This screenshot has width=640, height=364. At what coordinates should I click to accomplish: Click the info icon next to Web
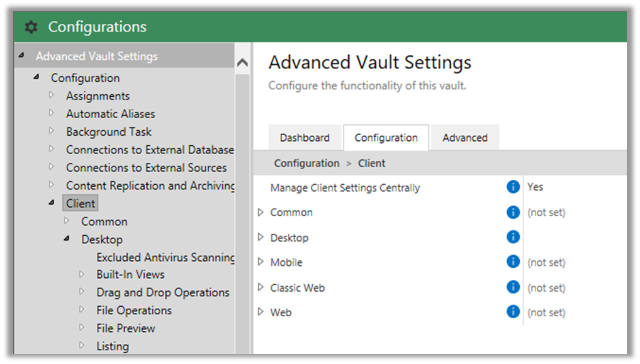click(513, 312)
